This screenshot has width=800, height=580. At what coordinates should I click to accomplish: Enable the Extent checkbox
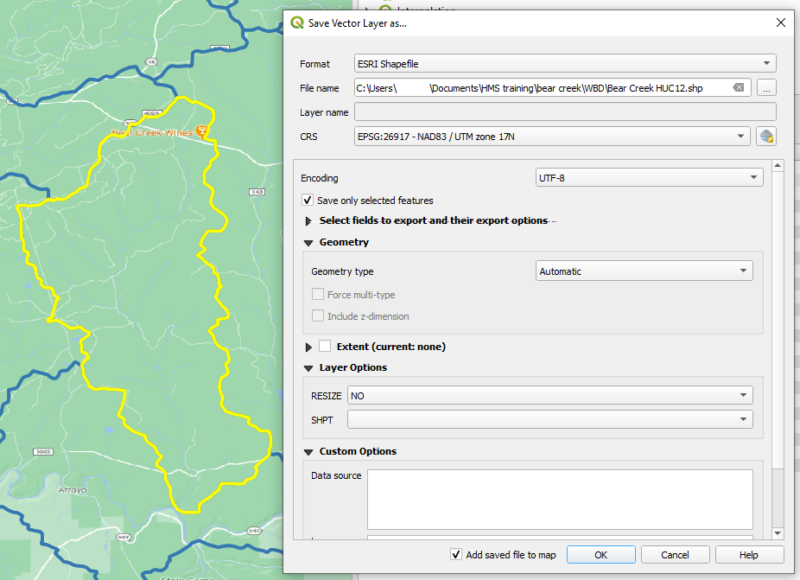point(325,346)
